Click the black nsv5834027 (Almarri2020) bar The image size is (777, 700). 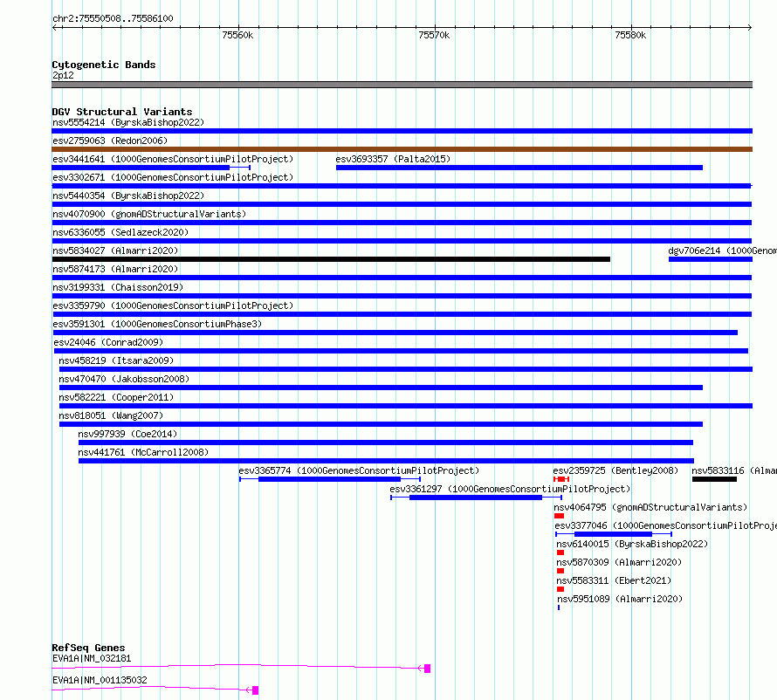331,259
